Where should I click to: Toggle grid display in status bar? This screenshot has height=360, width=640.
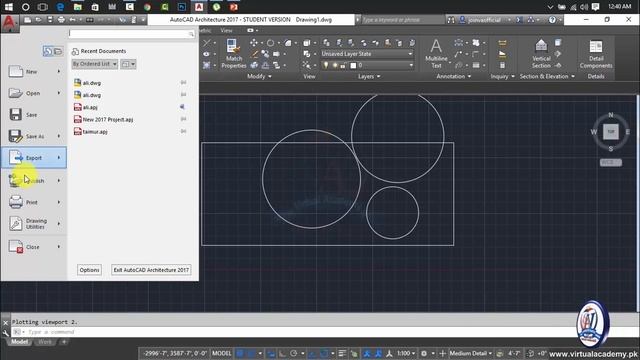240,353
